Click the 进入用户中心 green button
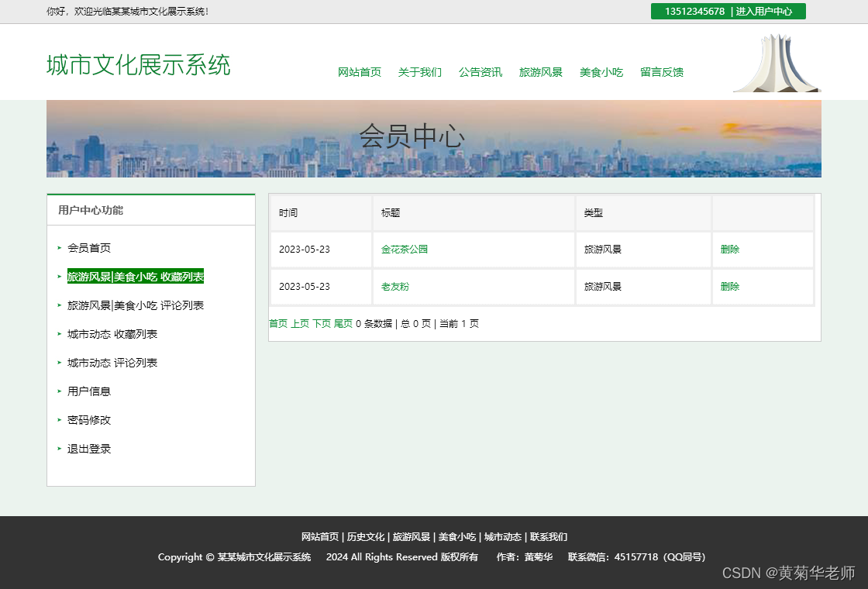The image size is (868, 589). tap(766, 12)
